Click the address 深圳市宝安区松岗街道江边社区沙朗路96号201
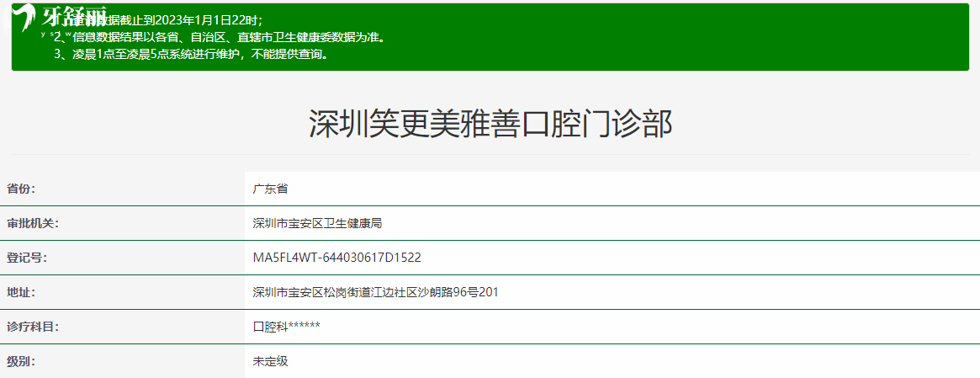The height and width of the screenshot is (378, 980). pyautogui.click(x=375, y=292)
